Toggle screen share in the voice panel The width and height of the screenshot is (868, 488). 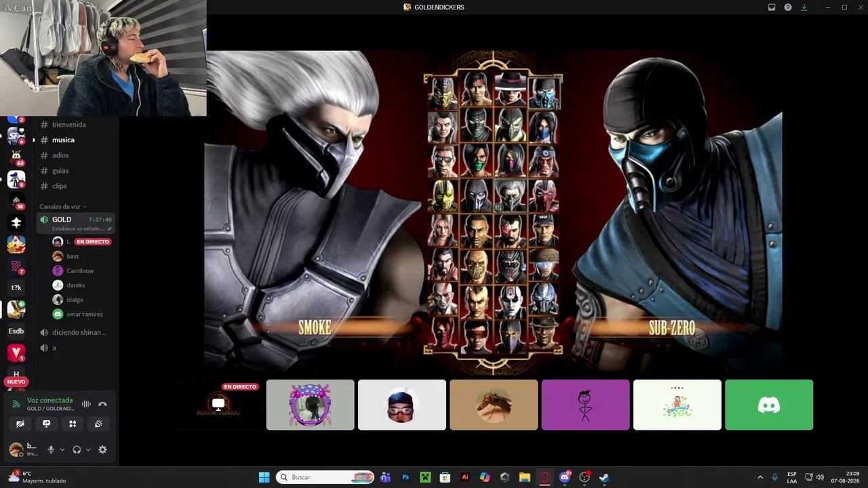point(46,424)
